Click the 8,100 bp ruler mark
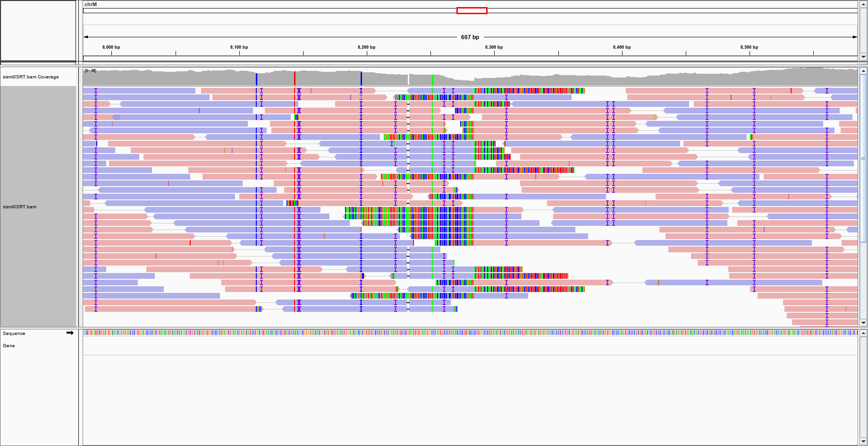Viewport: 868px width, 446px height. [239, 47]
